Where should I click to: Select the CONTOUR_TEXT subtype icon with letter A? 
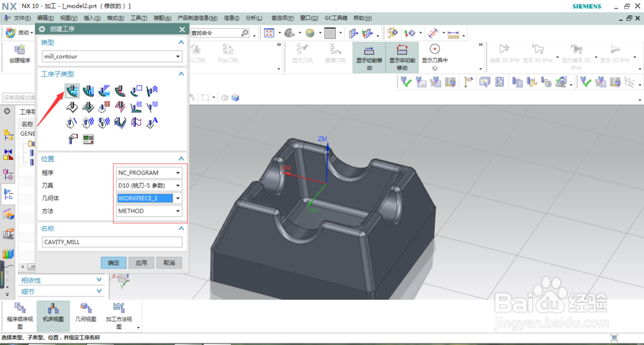coord(153,122)
